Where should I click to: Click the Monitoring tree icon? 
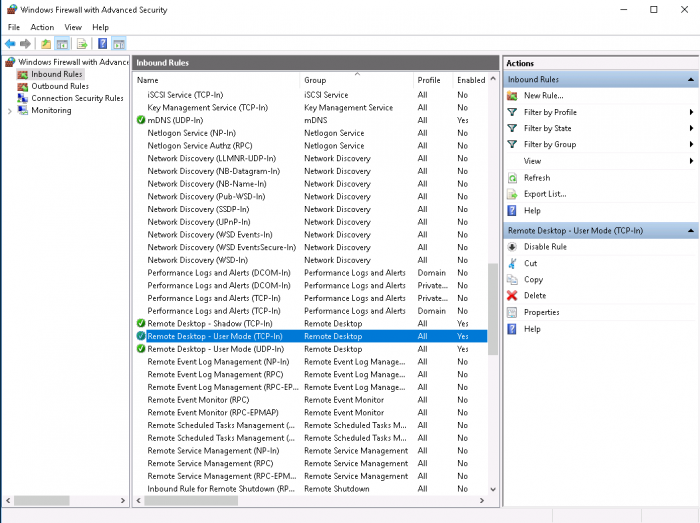[x=23, y=110]
